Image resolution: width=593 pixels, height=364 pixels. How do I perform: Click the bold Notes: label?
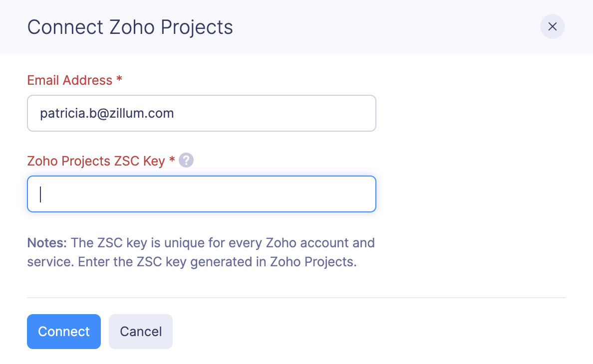[47, 243]
